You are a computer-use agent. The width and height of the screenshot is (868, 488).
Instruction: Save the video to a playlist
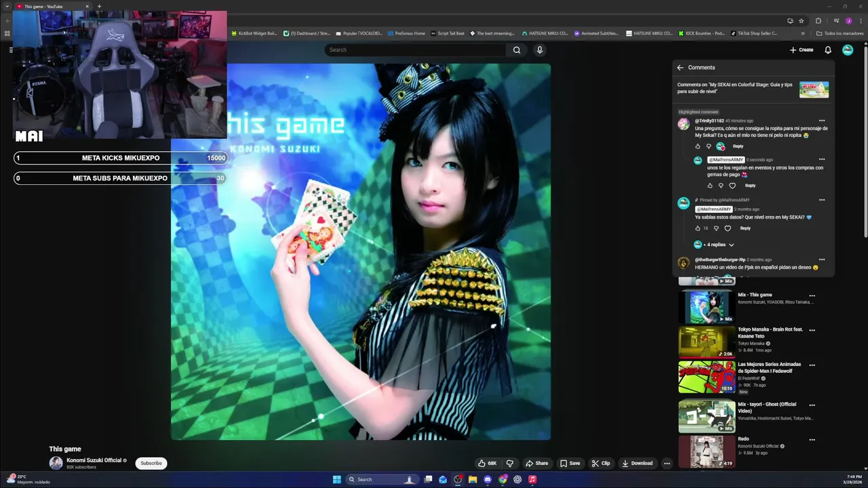[x=570, y=464]
